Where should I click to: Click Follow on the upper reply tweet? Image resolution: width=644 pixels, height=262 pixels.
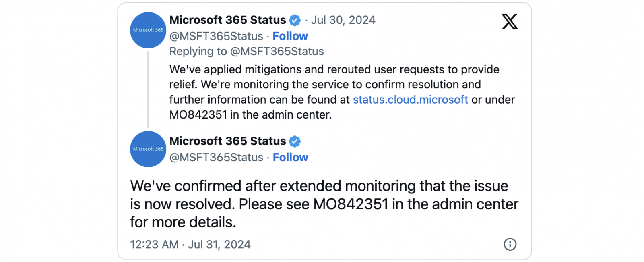click(290, 36)
